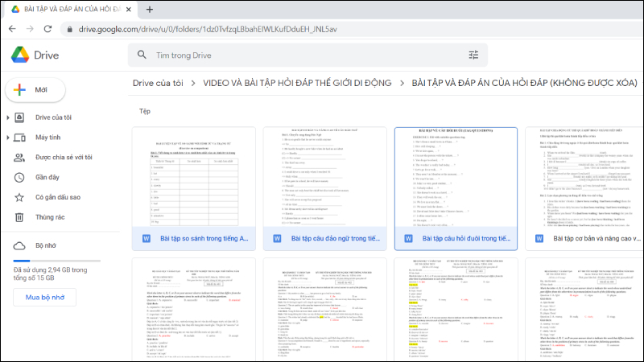Click Có gắn dấu sao star icon
The width and height of the screenshot is (644, 362).
(x=19, y=197)
